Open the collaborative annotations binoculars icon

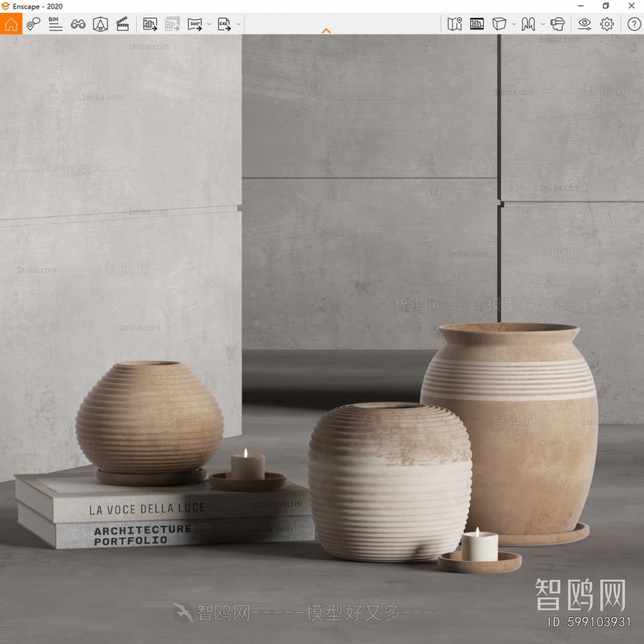[78, 24]
